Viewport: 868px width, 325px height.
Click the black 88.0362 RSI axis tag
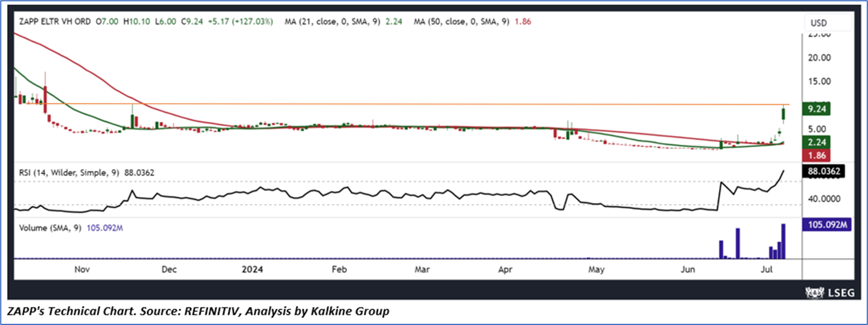click(823, 170)
